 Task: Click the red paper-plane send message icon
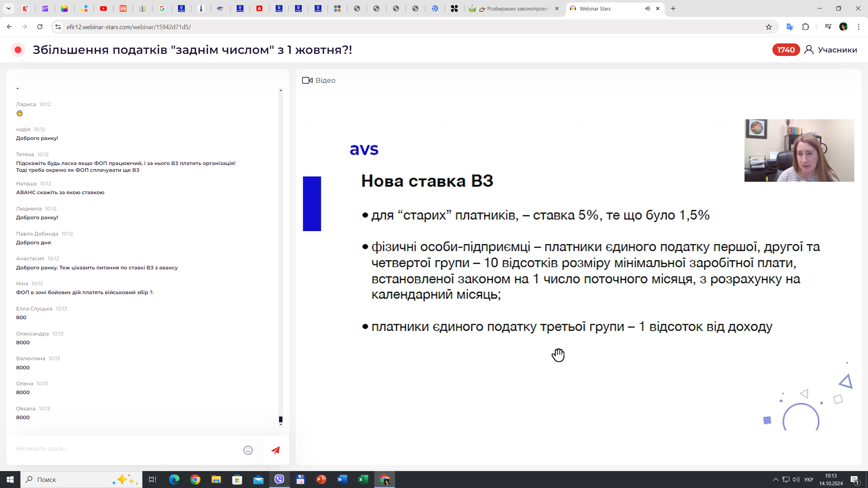pyautogui.click(x=275, y=450)
